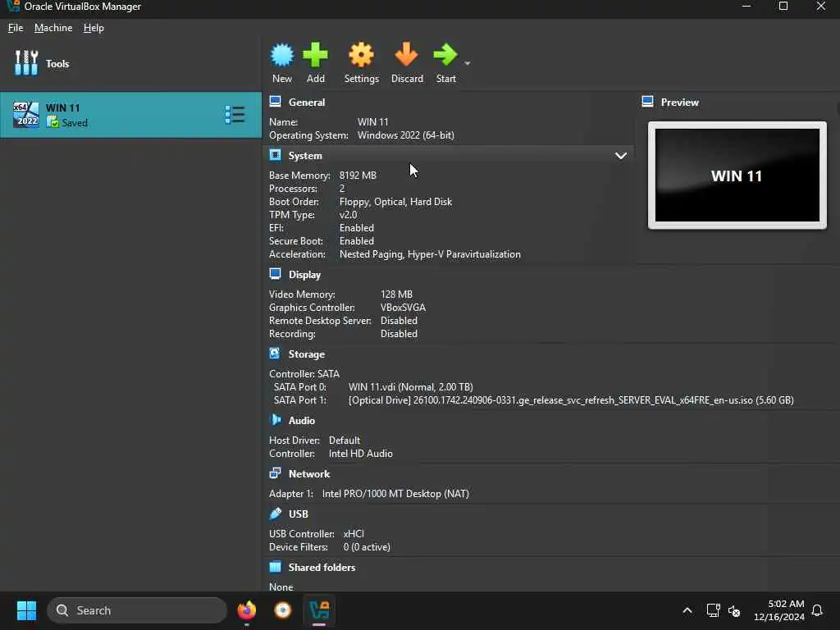Click the Discard saved state icon
Image resolution: width=840 pixels, height=630 pixels.
[407, 55]
